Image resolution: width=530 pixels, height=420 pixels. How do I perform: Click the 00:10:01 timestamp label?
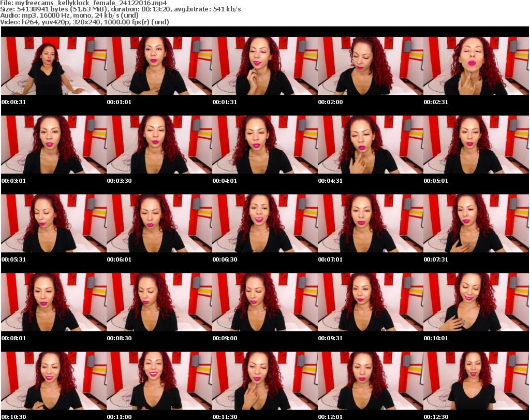click(436, 338)
